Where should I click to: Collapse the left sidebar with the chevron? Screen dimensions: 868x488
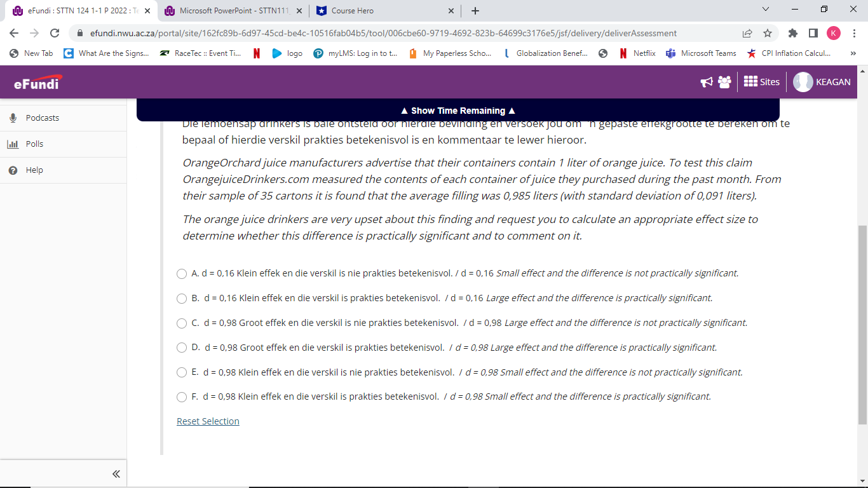click(116, 473)
